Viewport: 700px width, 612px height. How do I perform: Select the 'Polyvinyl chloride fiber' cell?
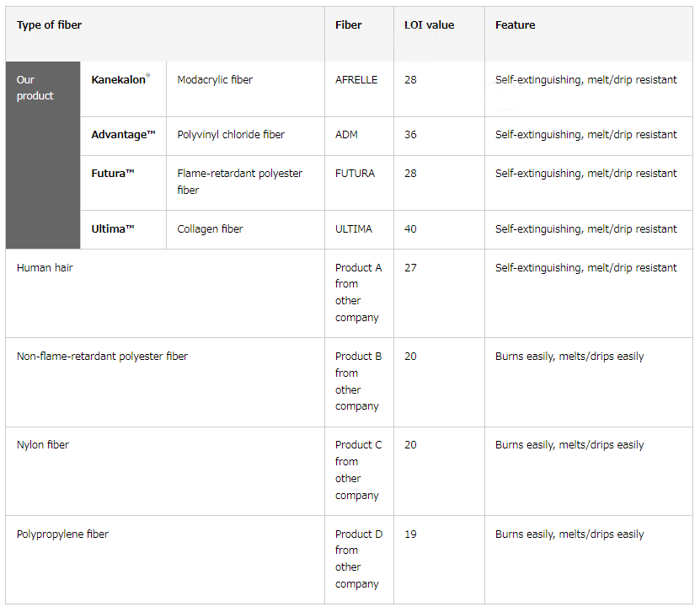tap(245, 137)
